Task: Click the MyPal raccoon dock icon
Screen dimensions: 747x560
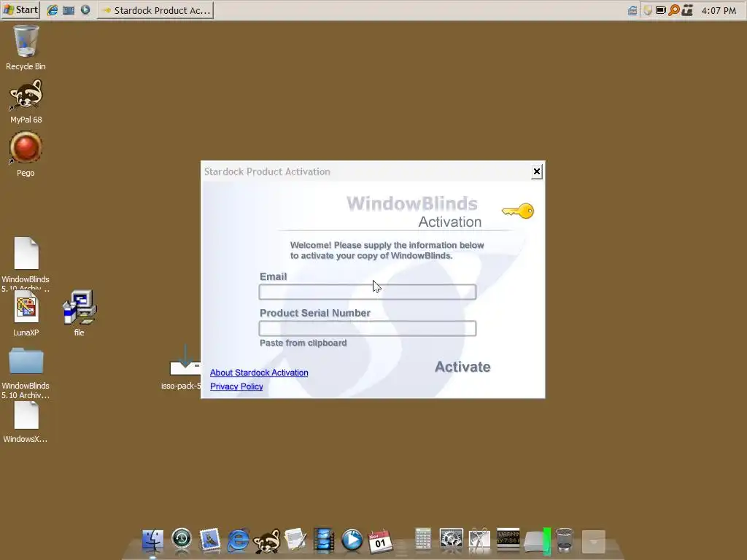Action: tap(266, 542)
